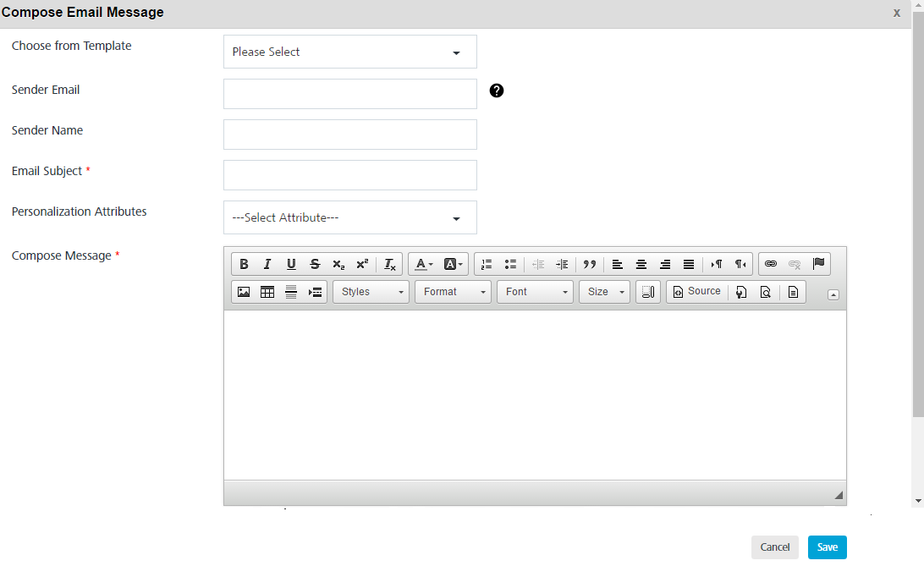Open the Font dropdown in the editor
The image size is (924, 566).
click(x=535, y=291)
